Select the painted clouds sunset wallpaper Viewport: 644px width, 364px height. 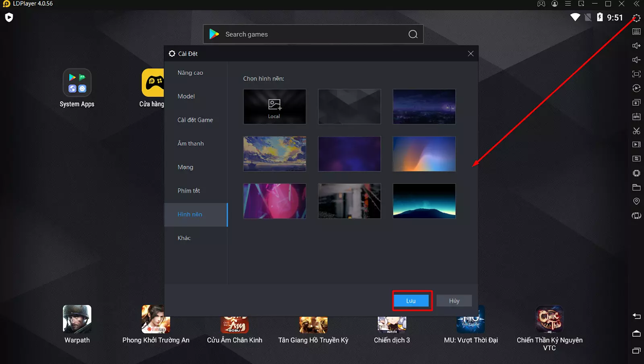coord(275,154)
